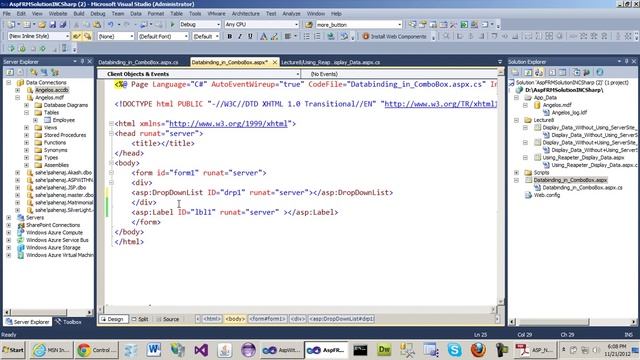Switch to Split view
The image size is (640, 360).
(x=141, y=319)
